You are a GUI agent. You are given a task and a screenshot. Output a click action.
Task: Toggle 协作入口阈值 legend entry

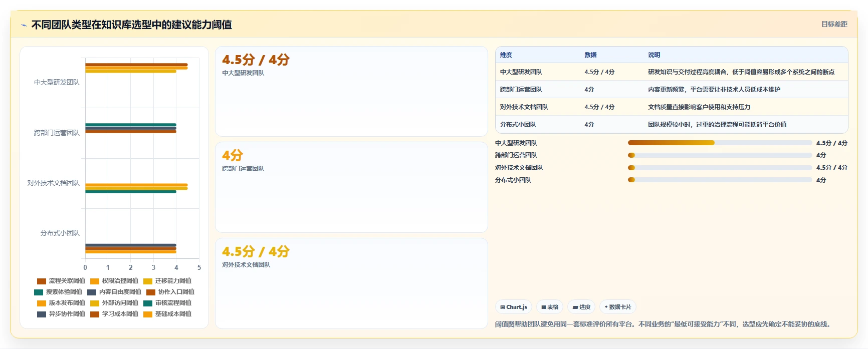tap(170, 292)
